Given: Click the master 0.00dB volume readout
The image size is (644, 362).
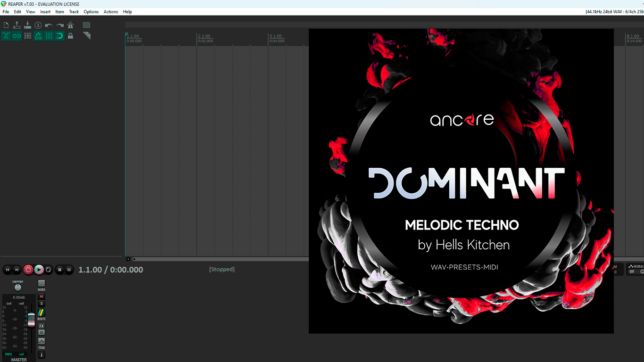Looking at the screenshot, I should (19, 297).
